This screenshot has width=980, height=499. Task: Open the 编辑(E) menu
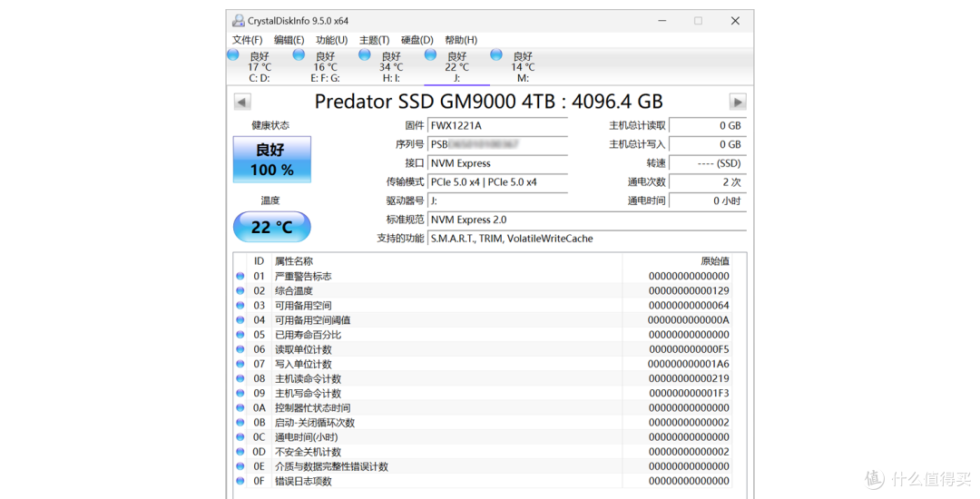click(289, 40)
